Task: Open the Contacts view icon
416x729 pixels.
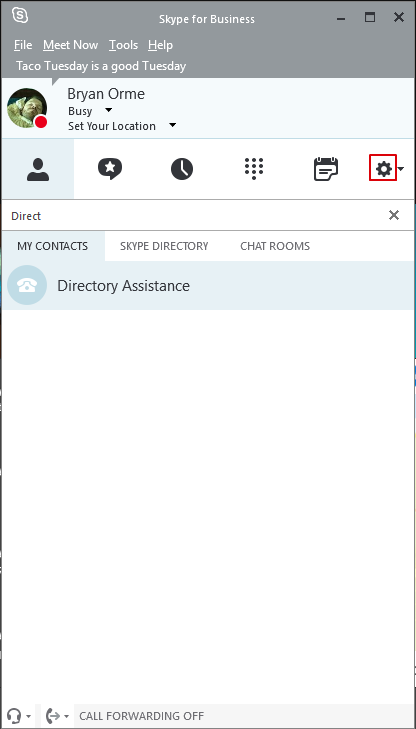Action: pos(38,170)
